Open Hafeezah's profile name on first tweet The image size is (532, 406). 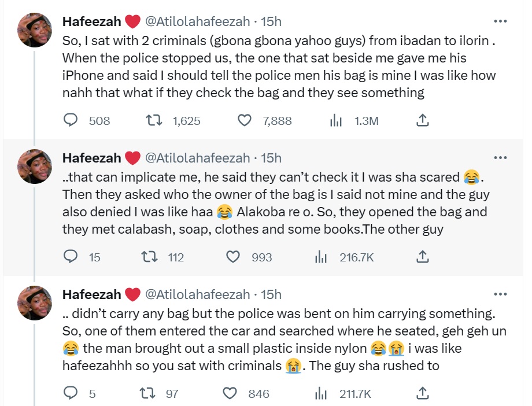pyautogui.click(x=91, y=22)
